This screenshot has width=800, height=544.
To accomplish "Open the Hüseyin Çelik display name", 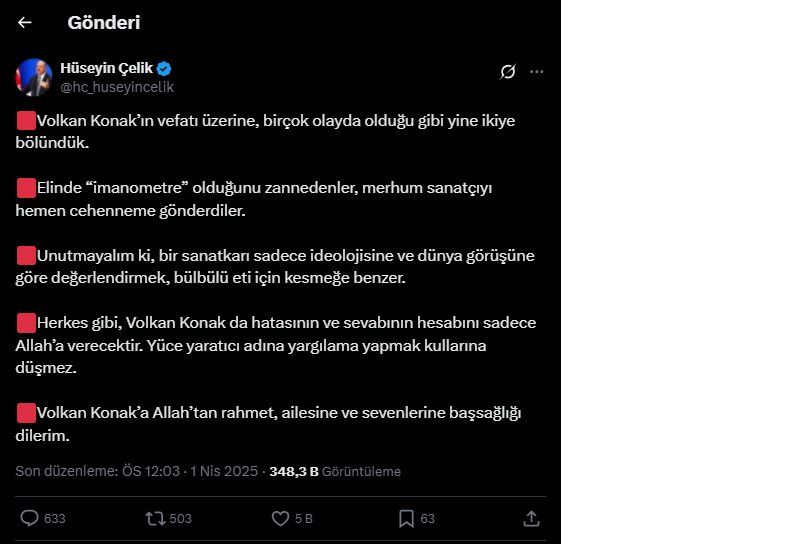I will [x=107, y=68].
